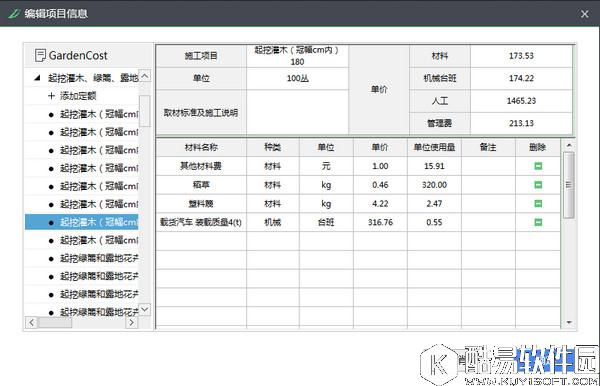Select the 稻草 name cell
This screenshot has height=386, width=600.
pos(201,185)
